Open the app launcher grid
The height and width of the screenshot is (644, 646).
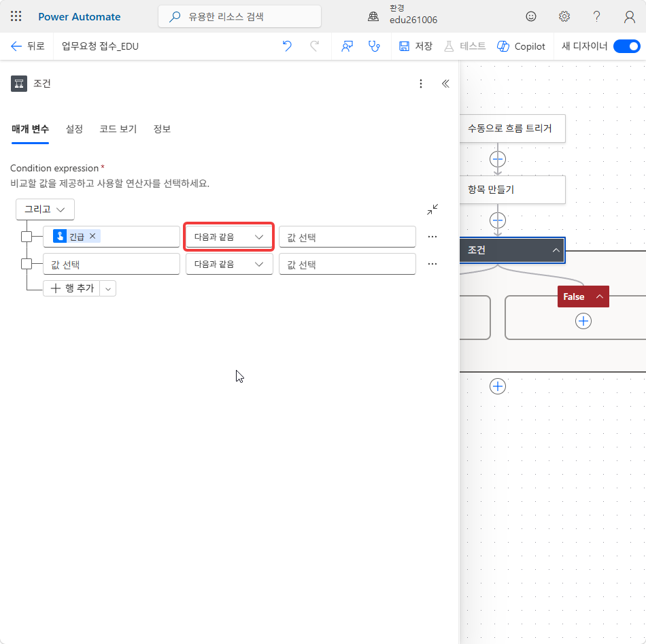point(16,16)
